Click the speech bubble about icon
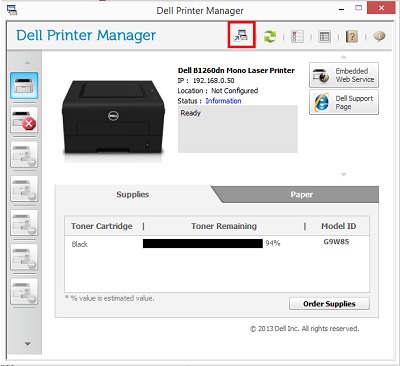Image resolution: width=400 pixels, height=366 pixels. 379,36
